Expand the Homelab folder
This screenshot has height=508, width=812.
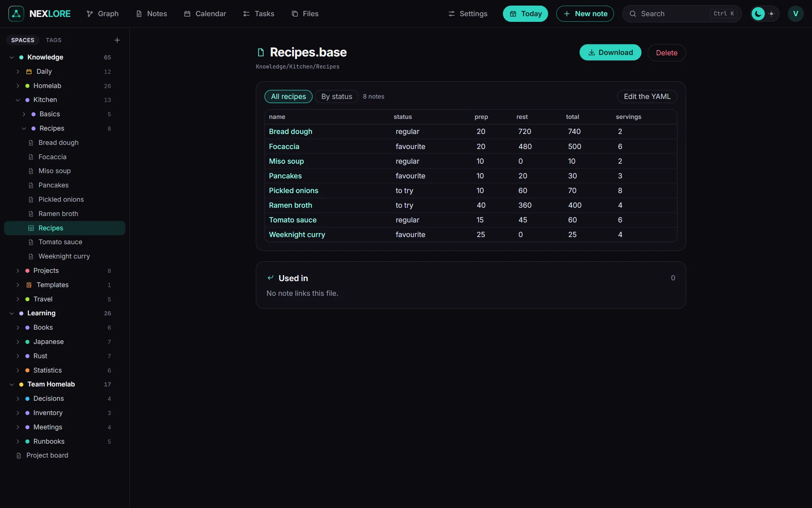point(18,86)
